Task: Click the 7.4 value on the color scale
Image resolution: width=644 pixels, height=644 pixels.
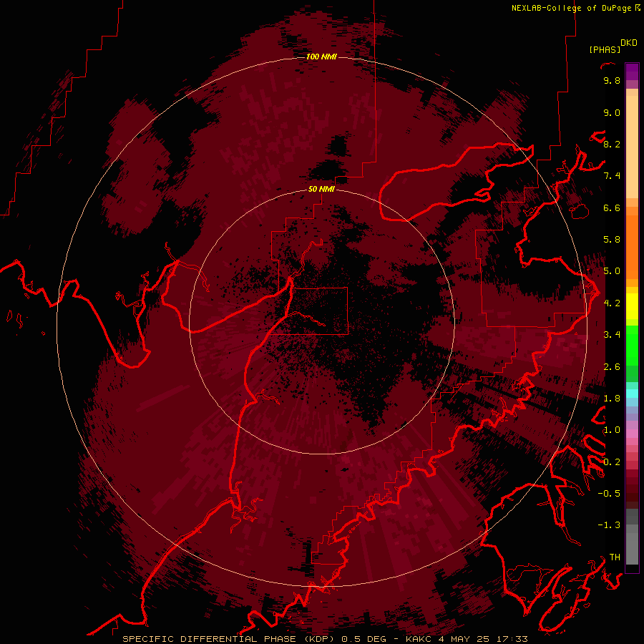Action: (612, 176)
